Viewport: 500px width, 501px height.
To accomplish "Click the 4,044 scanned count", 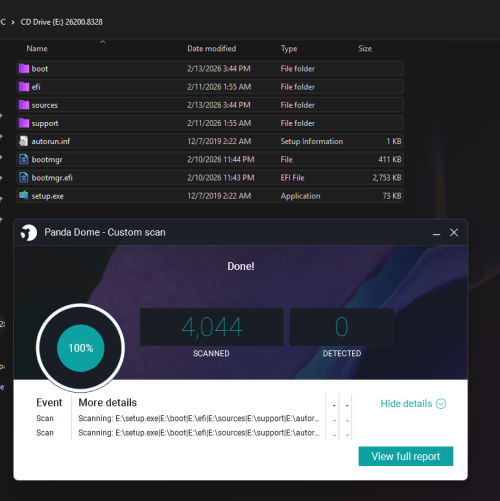I will coord(212,327).
